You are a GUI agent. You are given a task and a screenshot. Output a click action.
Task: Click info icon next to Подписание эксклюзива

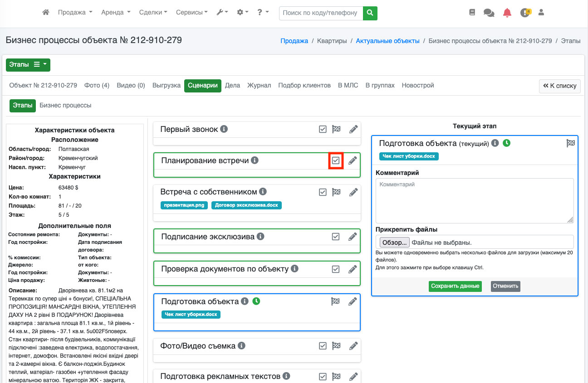click(260, 237)
